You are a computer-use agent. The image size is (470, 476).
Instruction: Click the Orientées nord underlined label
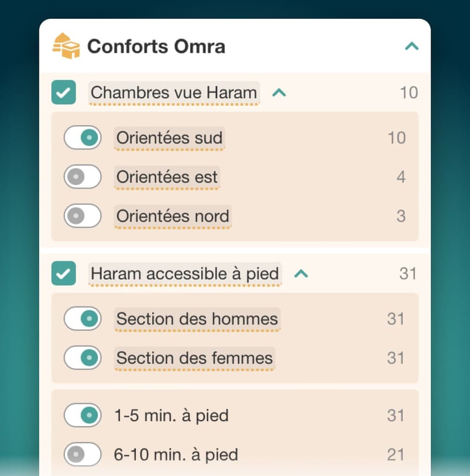click(172, 216)
